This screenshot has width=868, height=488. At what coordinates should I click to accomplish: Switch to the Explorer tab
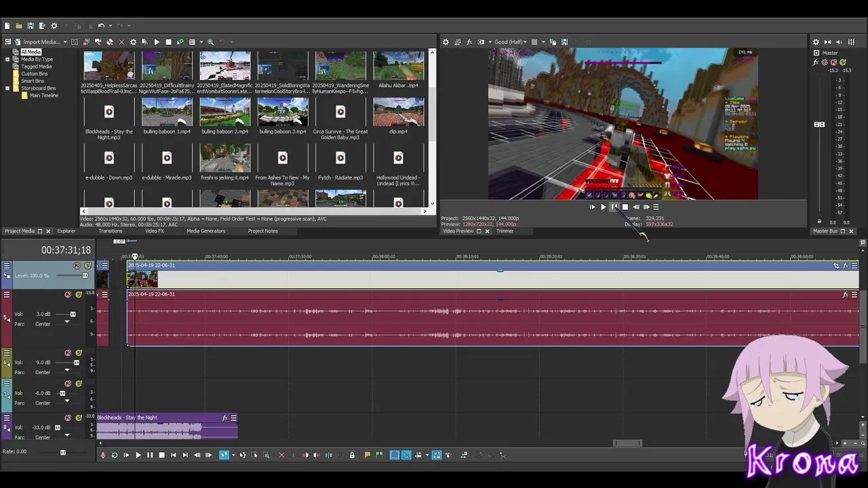[66, 231]
